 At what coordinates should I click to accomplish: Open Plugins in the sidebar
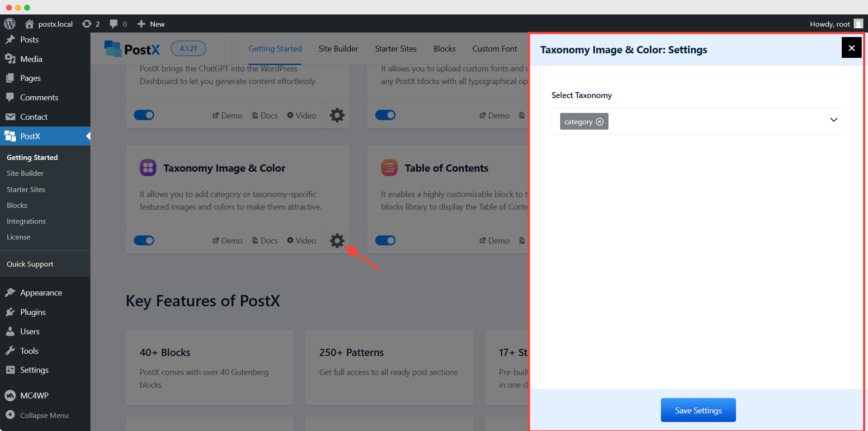[45, 312]
